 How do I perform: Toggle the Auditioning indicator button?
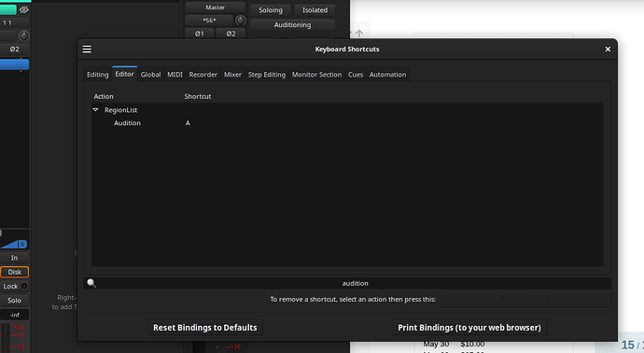point(292,24)
